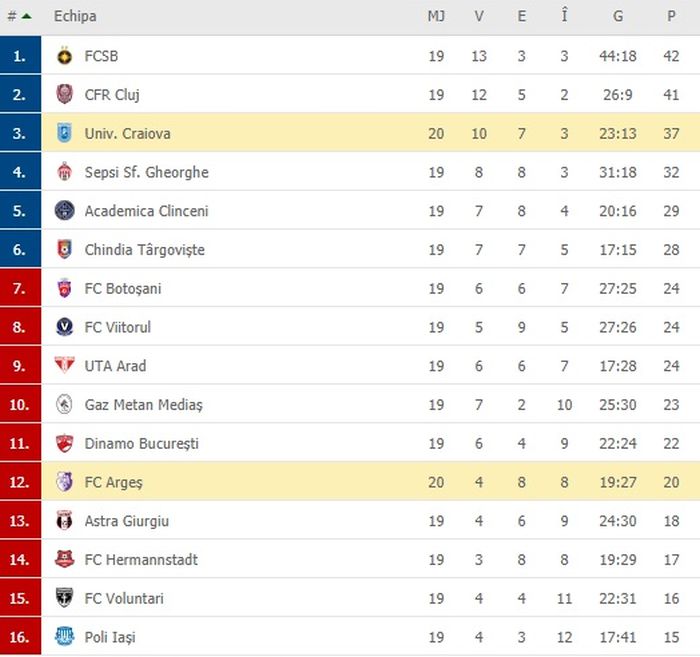Image resolution: width=700 pixels, height=657 pixels.
Task: Sort standings by the P points column
Action: pyautogui.click(x=670, y=17)
